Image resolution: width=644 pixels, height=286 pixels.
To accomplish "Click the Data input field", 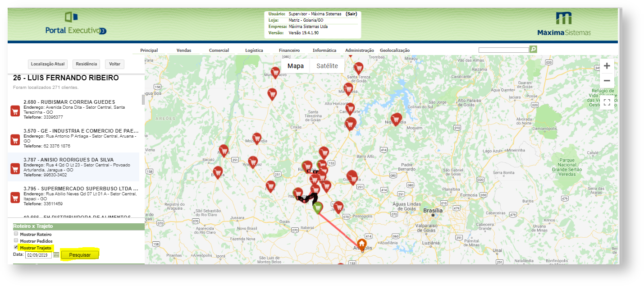I will (x=38, y=255).
